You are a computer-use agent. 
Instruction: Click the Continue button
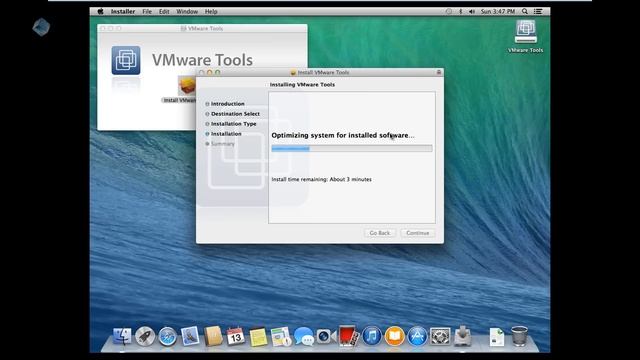418,233
